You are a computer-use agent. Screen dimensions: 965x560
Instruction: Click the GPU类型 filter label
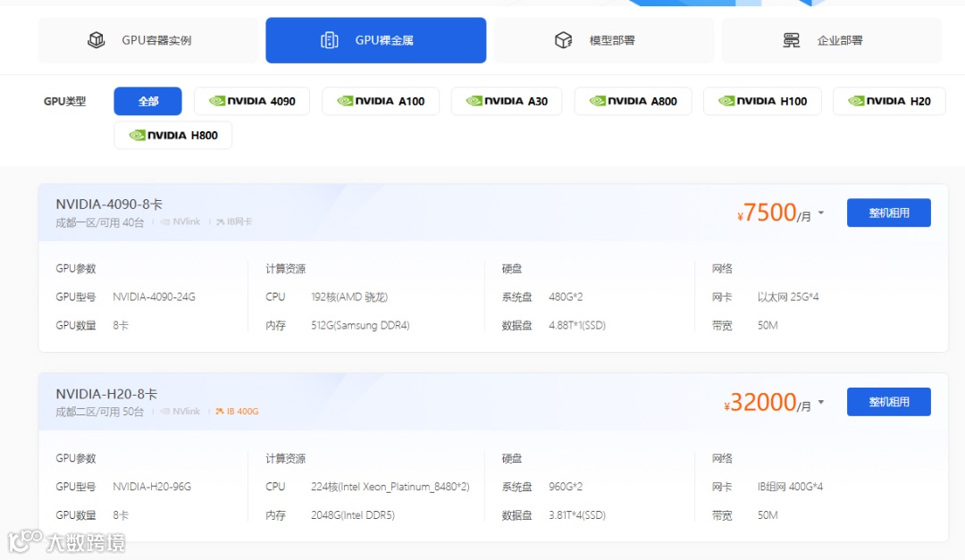(x=64, y=101)
